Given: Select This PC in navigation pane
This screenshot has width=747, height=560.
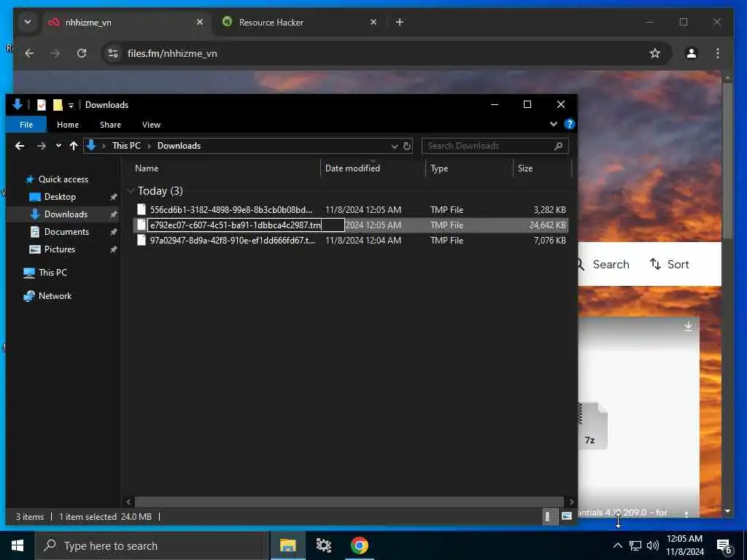Looking at the screenshot, I should tap(53, 273).
